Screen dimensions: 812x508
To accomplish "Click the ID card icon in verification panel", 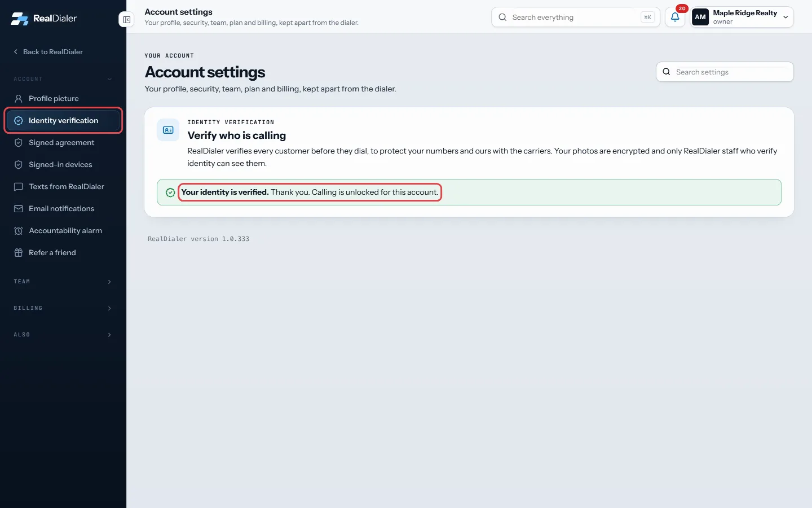I will point(168,130).
